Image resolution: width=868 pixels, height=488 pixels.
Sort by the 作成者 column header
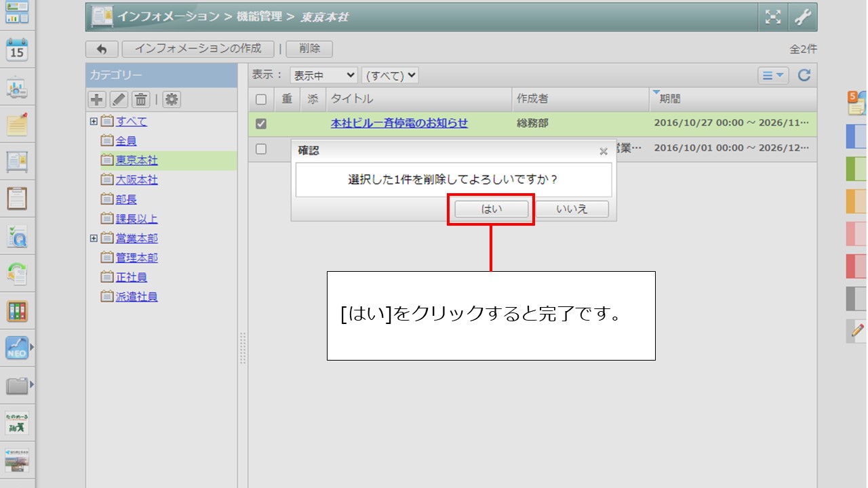(580, 99)
